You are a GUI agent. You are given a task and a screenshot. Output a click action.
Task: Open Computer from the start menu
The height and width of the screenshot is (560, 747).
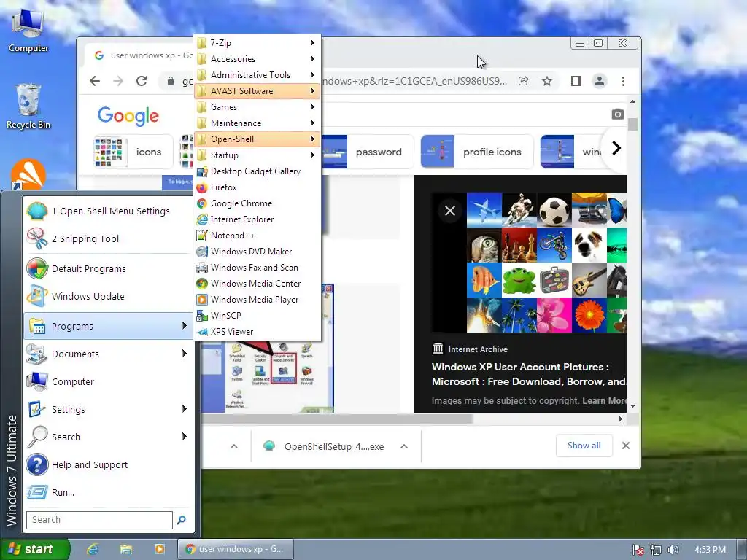point(108,381)
